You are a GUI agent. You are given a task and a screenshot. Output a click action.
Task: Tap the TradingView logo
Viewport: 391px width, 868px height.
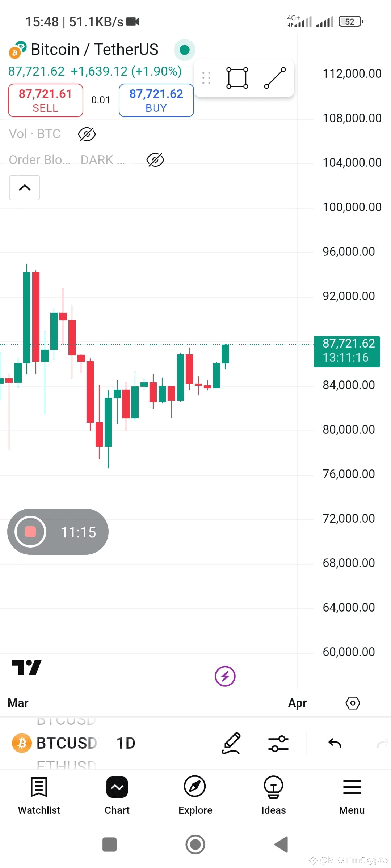coord(27,667)
